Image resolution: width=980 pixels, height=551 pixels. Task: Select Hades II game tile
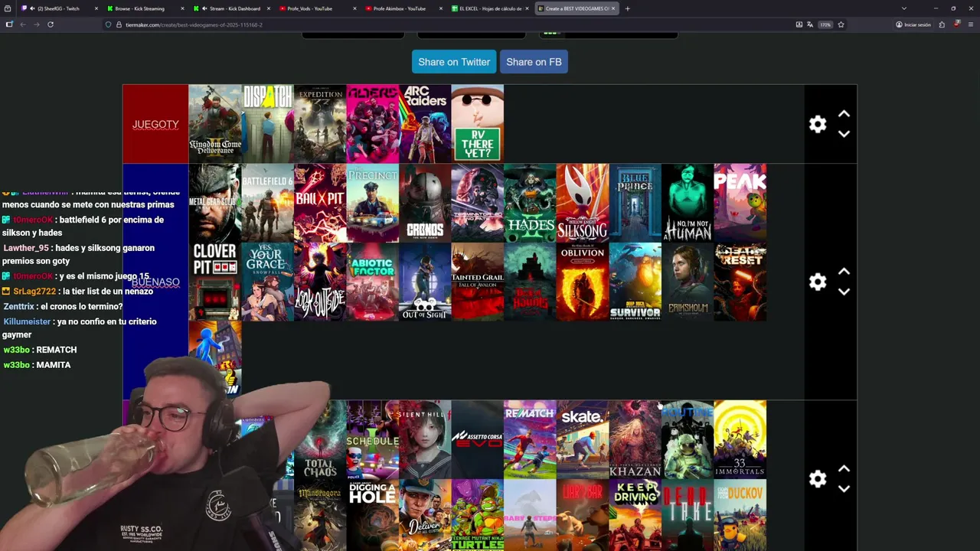(530, 203)
